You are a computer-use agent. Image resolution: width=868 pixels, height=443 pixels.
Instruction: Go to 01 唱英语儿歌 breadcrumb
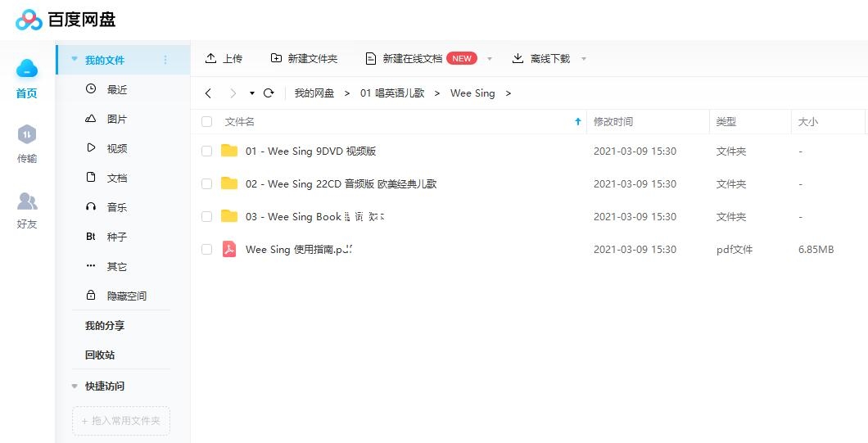coord(392,93)
